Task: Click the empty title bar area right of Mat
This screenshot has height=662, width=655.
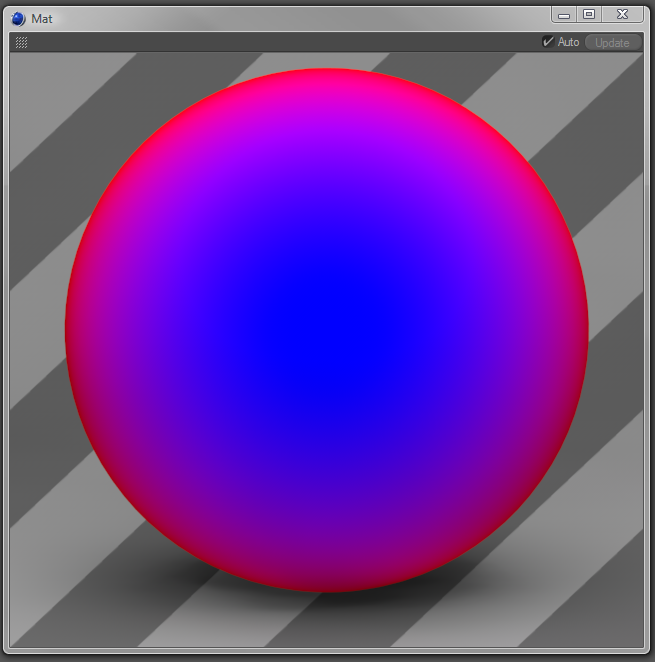Action: [x=300, y=19]
